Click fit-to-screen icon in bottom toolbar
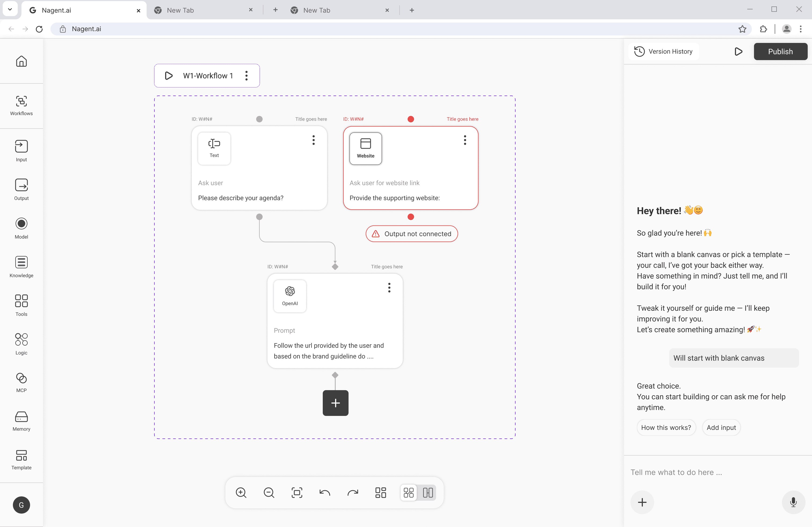Viewport: 812px width, 527px height. tap(296, 492)
